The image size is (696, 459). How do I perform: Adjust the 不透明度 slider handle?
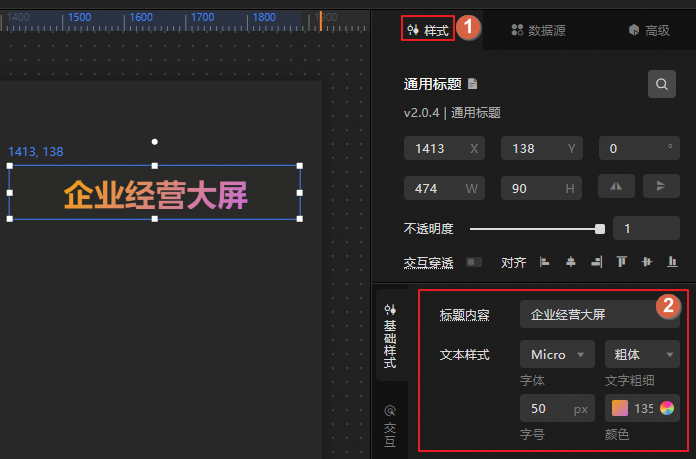pyautogui.click(x=600, y=229)
